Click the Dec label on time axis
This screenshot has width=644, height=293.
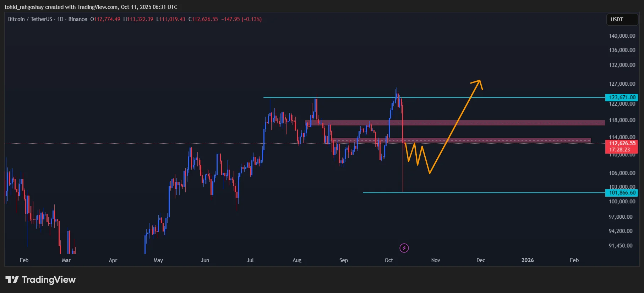[481, 260]
